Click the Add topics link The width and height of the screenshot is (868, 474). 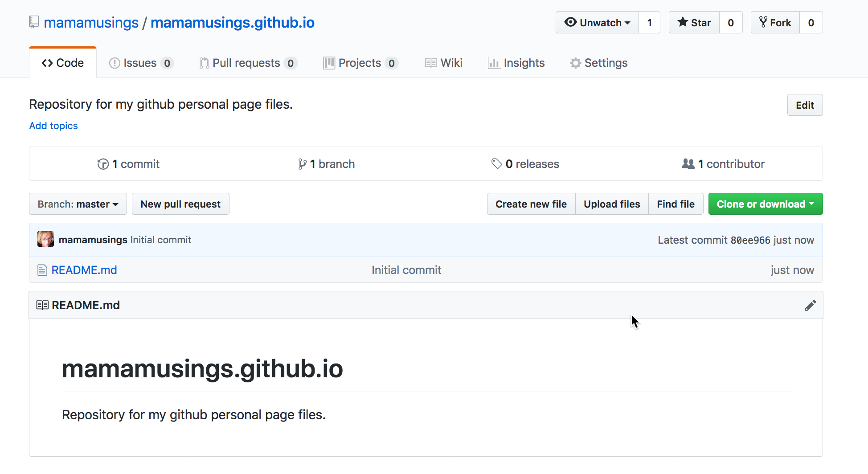53,126
